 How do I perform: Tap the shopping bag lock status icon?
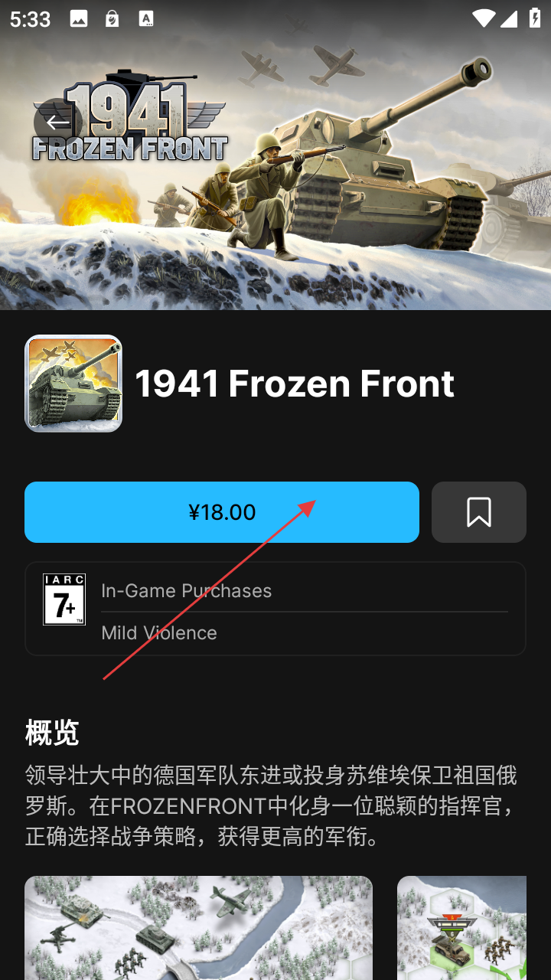112,19
